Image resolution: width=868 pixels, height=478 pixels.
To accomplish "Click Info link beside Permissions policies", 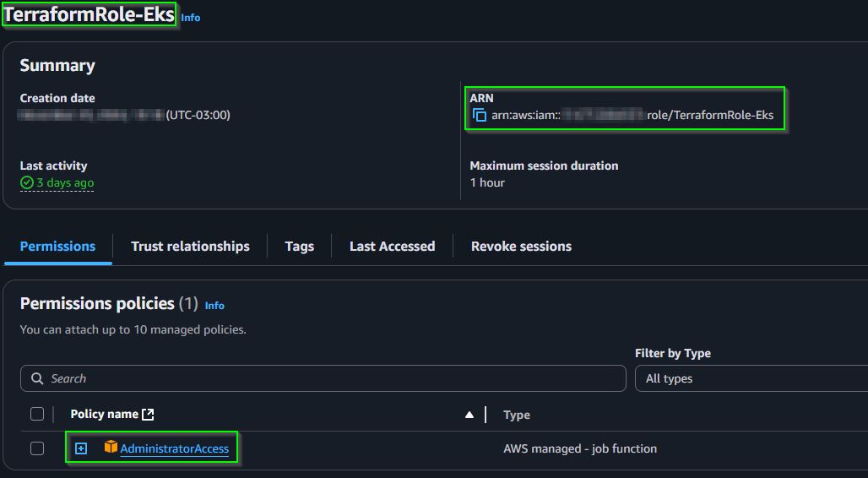I will tap(214, 306).
